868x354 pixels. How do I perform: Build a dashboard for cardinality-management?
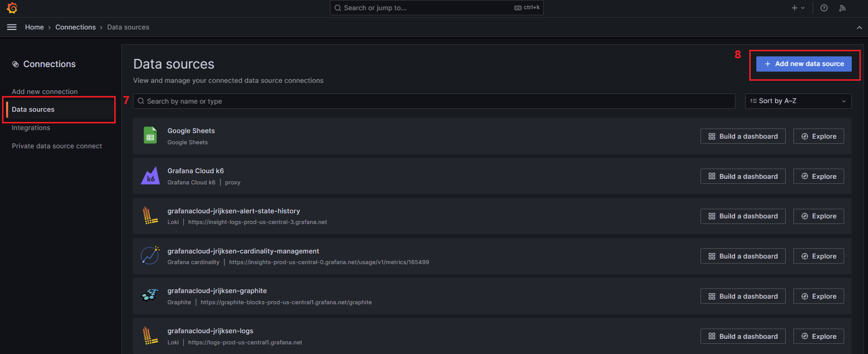(x=743, y=256)
